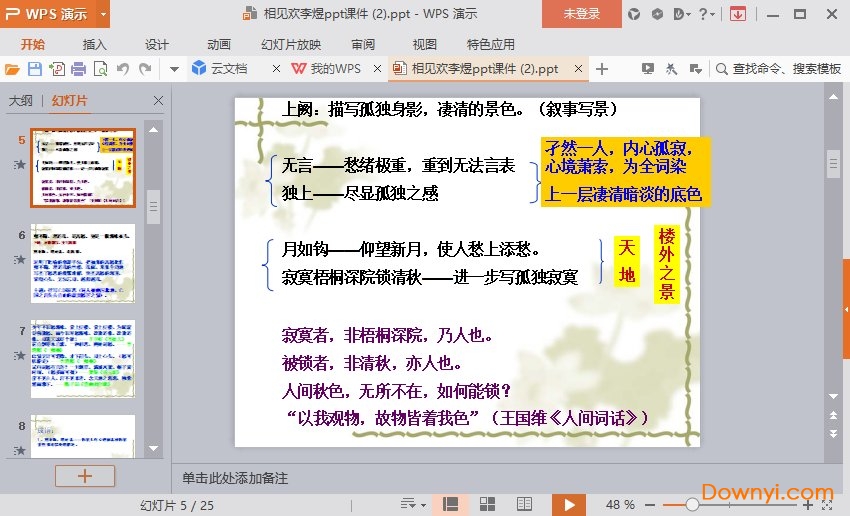Open file with the folder icon
Image resolution: width=850 pixels, height=516 pixels.
click(x=12, y=69)
